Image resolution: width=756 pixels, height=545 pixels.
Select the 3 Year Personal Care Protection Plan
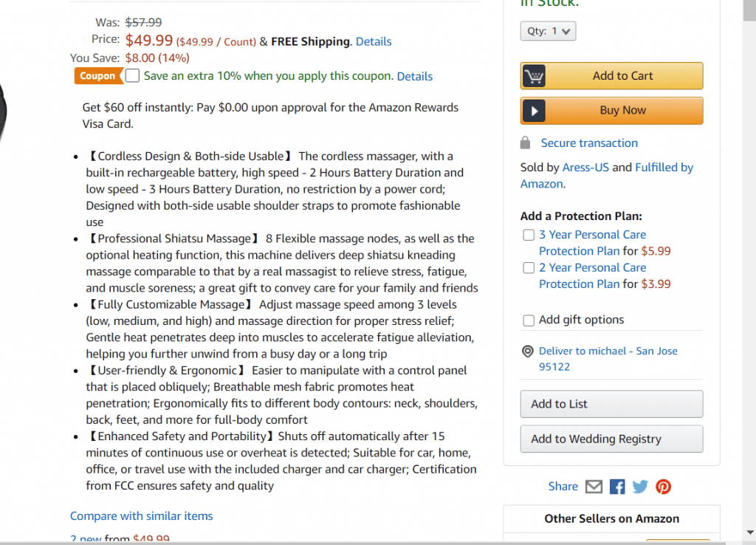point(529,234)
